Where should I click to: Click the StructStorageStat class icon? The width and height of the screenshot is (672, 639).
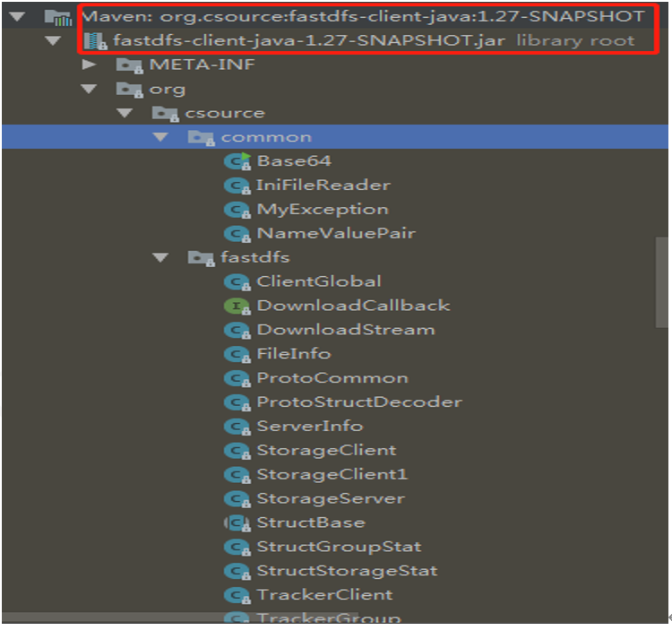pos(237,571)
